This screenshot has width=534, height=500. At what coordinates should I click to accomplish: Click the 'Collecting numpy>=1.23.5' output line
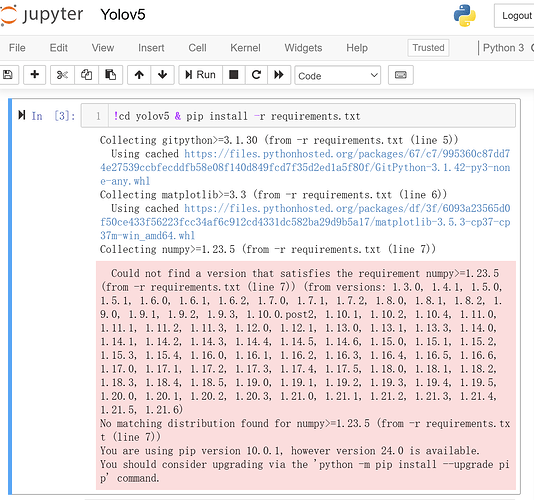pyautogui.click(x=268, y=249)
